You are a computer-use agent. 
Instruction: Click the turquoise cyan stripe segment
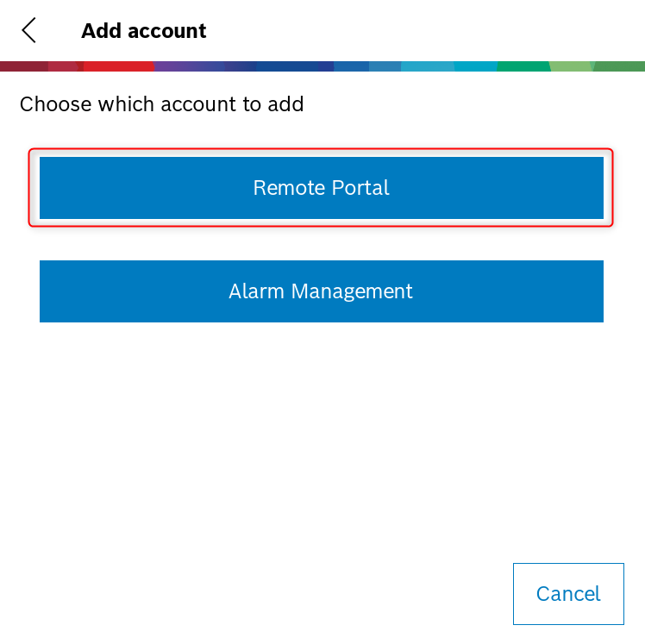(474, 66)
